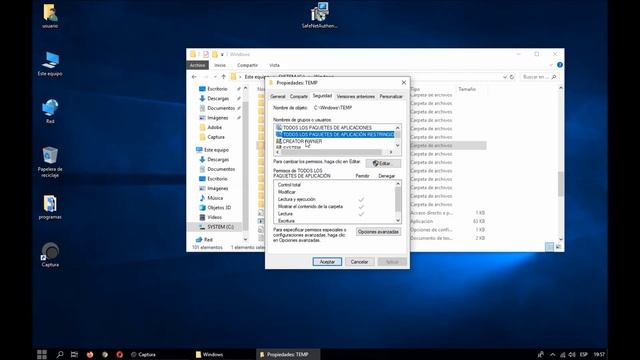Click Aceptar in Propiedades dialog
The height and width of the screenshot is (360, 640).
click(x=327, y=262)
